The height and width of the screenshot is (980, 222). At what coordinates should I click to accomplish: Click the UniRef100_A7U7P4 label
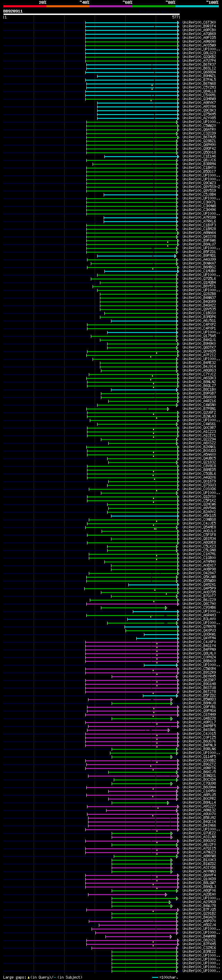click(199, 61)
